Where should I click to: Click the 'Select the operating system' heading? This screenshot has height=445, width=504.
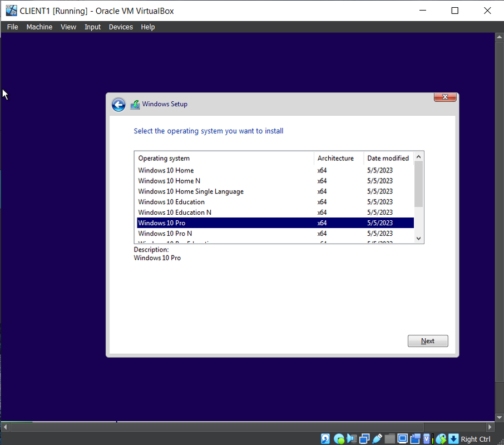click(208, 131)
